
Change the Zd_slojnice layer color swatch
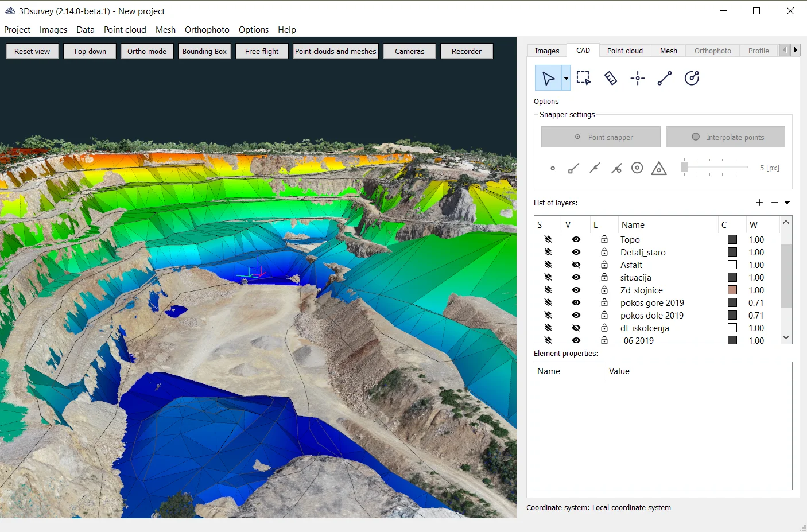coord(732,290)
